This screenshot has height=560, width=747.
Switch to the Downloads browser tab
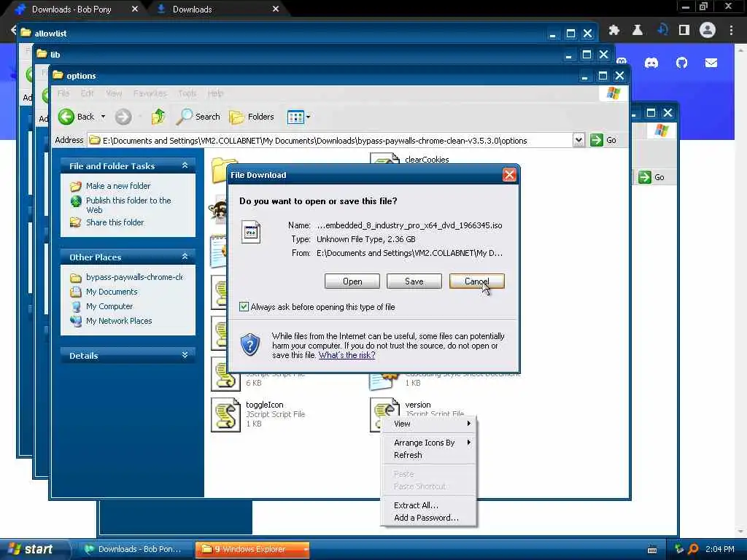[x=192, y=9]
